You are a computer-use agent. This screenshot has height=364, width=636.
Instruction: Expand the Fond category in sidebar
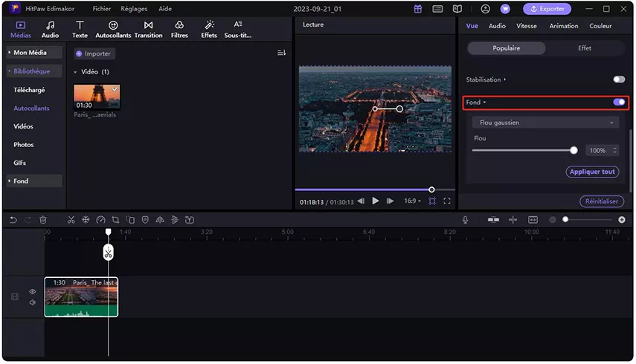click(x=34, y=181)
